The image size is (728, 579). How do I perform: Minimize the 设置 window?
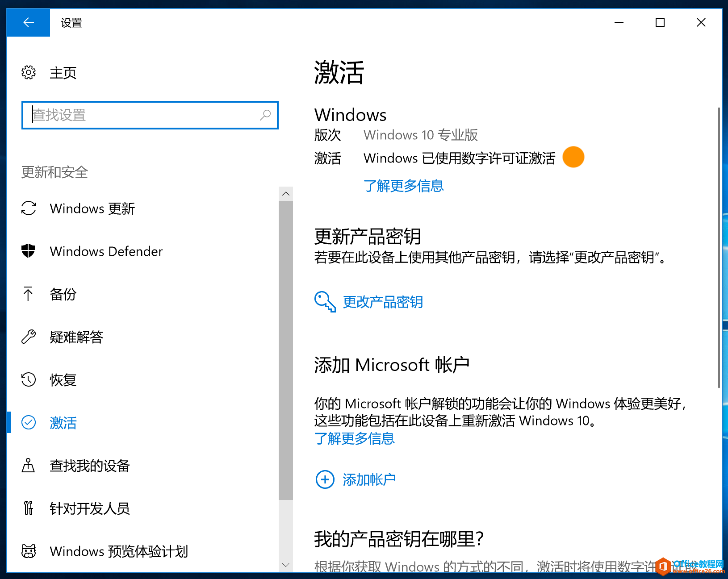[x=619, y=22]
